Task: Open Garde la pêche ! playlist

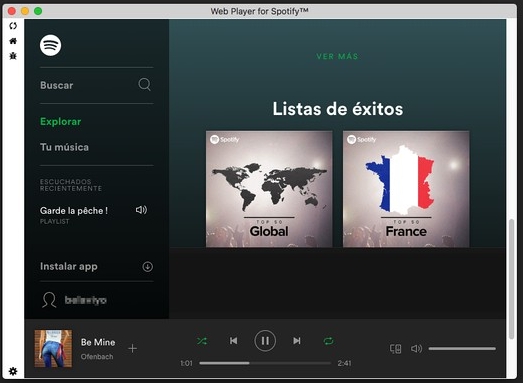Action: click(74, 211)
